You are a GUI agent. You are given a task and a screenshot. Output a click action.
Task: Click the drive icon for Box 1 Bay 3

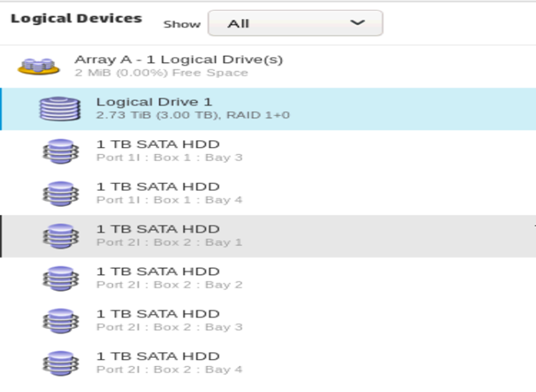click(x=61, y=151)
